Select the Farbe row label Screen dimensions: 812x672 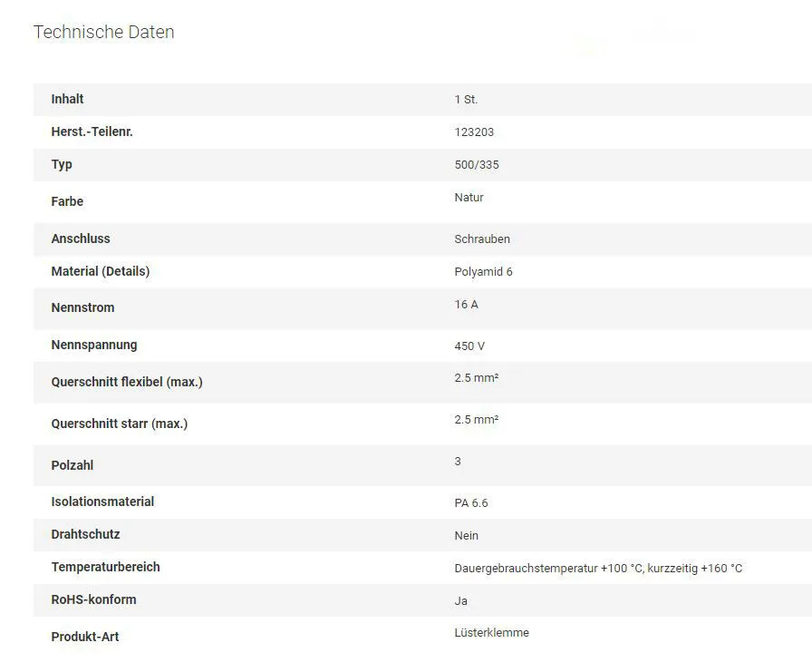coord(67,201)
